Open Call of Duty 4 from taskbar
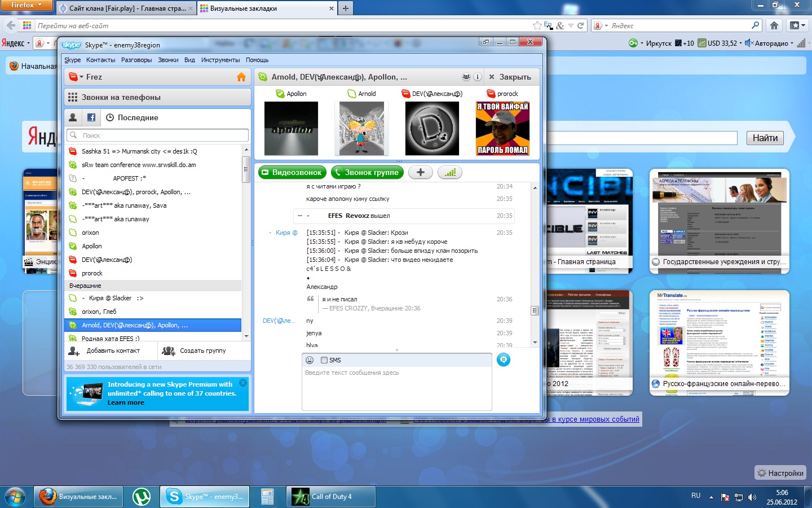 tap(330, 497)
